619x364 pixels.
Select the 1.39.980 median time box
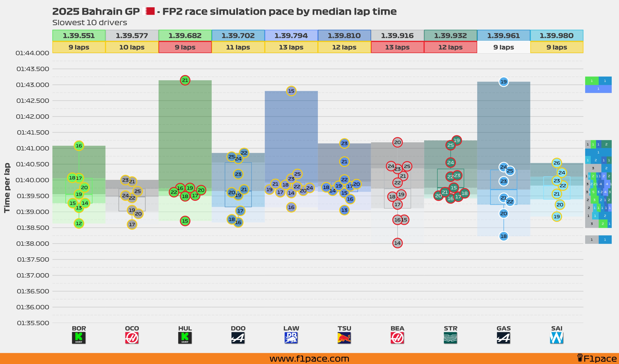[x=557, y=36]
